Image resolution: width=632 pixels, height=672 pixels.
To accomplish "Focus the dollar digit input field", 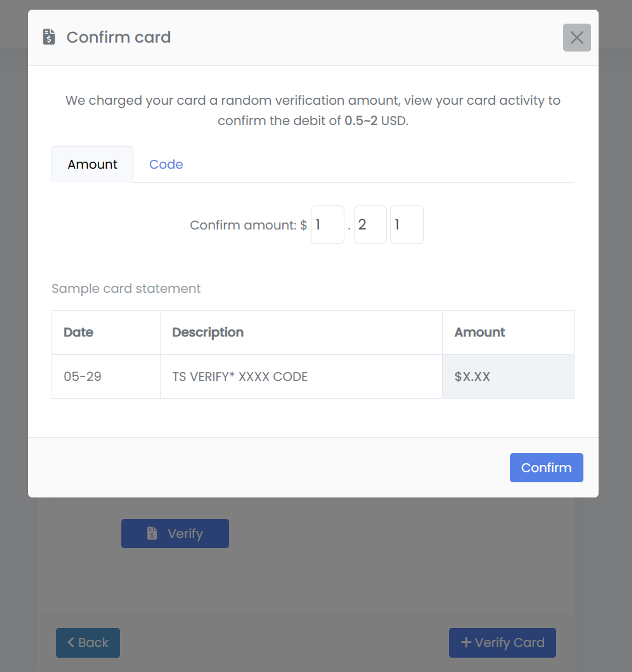I will (327, 225).
